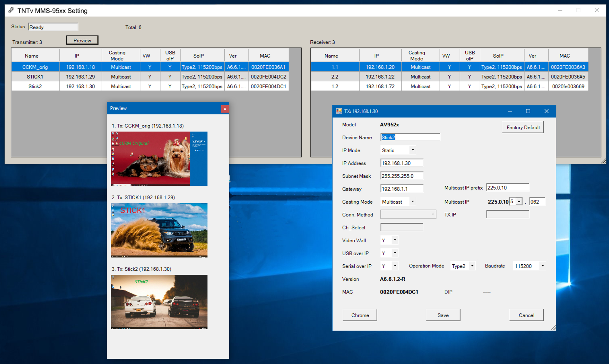Image resolution: width=609 pixels, height=364 pixels.
Task: Open the IP Mode Static dropdown
Action: click(412, 150)
